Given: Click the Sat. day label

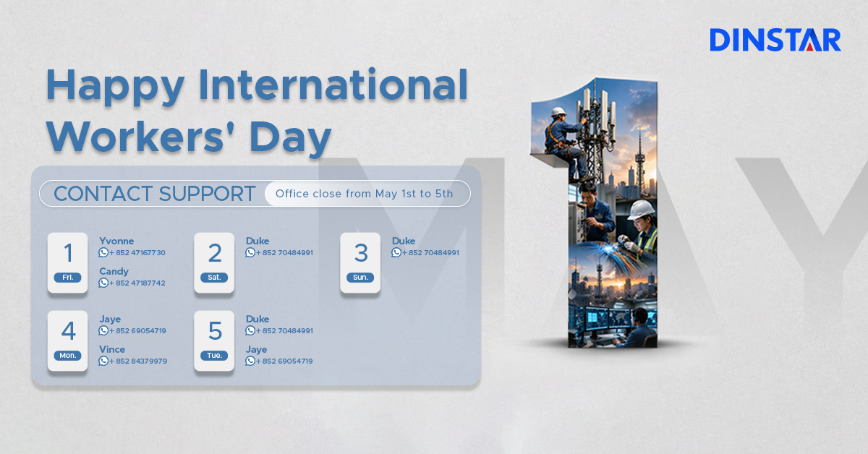Looking at the screenshot, I should pos(214,278).
